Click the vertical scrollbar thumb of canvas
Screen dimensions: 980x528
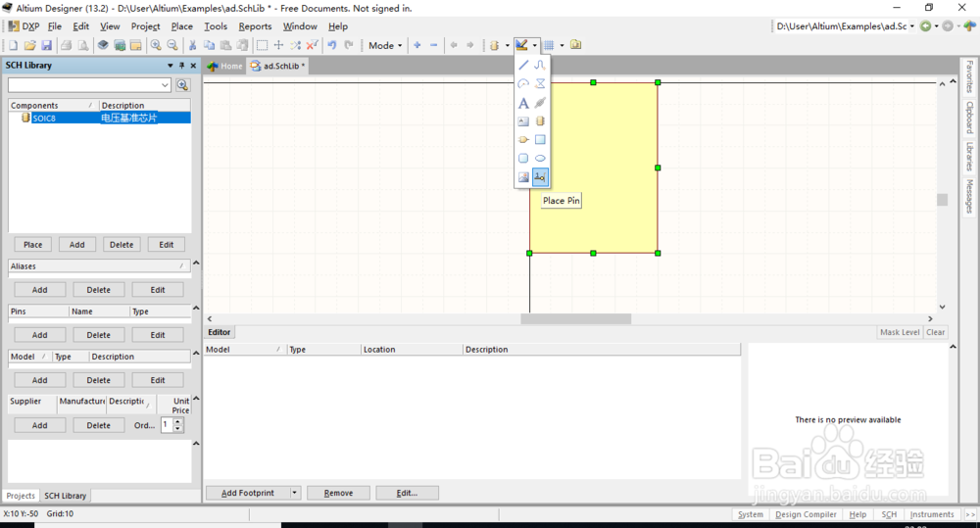click(x=942, y=200)
